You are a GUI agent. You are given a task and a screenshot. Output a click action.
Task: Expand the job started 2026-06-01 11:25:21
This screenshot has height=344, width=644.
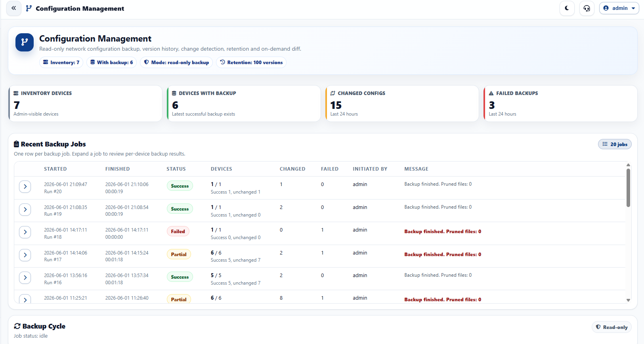(x=25, y=300)
